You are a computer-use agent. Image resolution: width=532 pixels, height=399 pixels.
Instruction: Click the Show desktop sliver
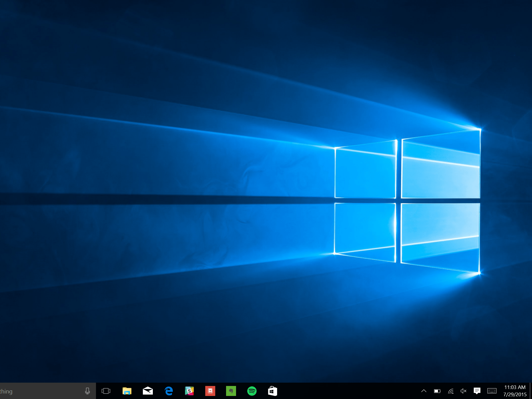pos(531,391)
